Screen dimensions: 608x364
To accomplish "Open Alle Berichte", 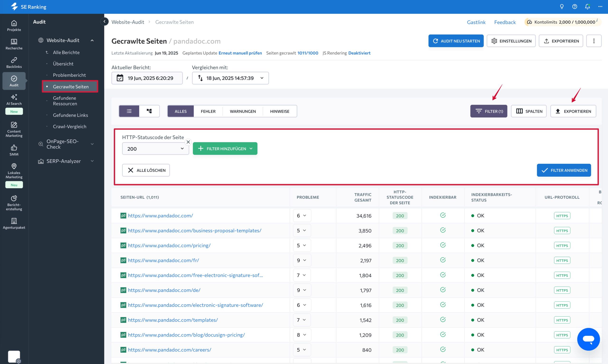I will pos(66,52).
